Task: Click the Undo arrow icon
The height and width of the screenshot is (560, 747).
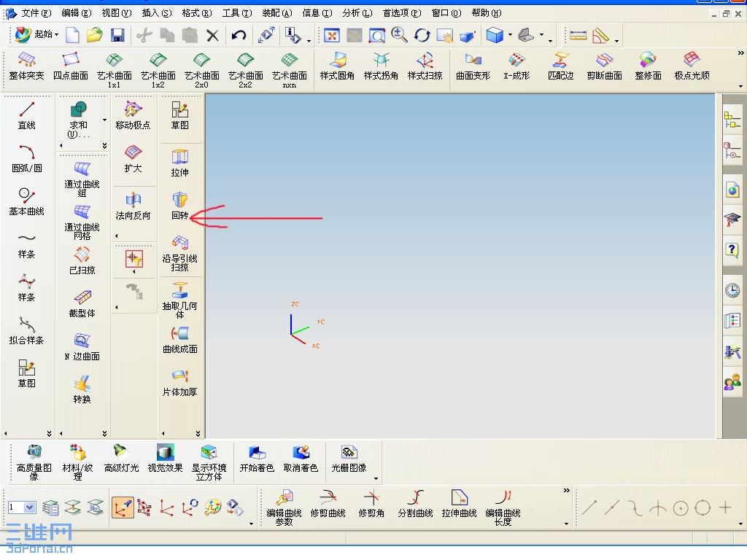Action: (239, 35)
